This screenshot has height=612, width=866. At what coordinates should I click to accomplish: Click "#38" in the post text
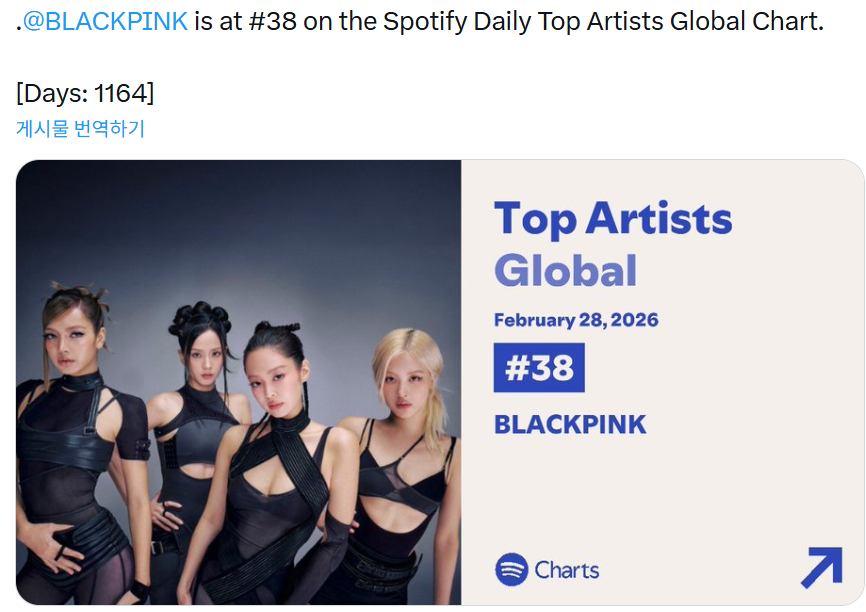[x=272, y=22]
